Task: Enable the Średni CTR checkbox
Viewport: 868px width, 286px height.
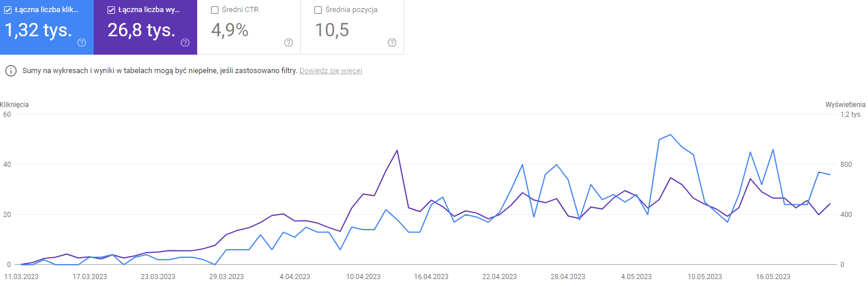Action: click(215, 10)
